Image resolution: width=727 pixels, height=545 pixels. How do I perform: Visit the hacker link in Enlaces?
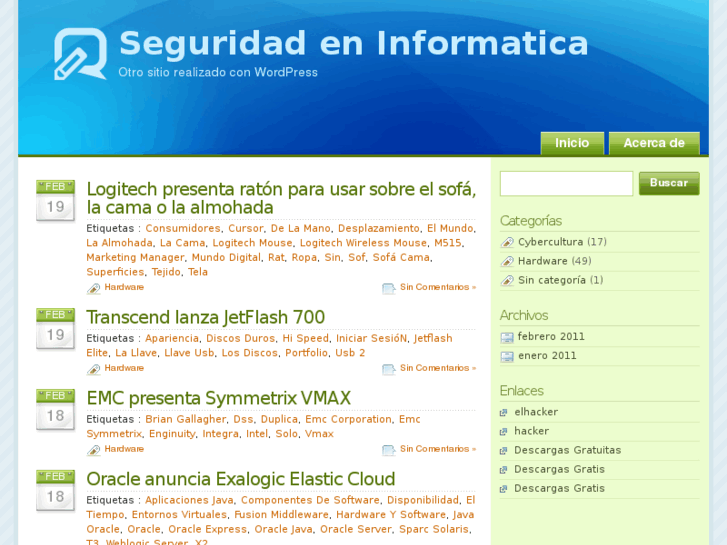531,431
